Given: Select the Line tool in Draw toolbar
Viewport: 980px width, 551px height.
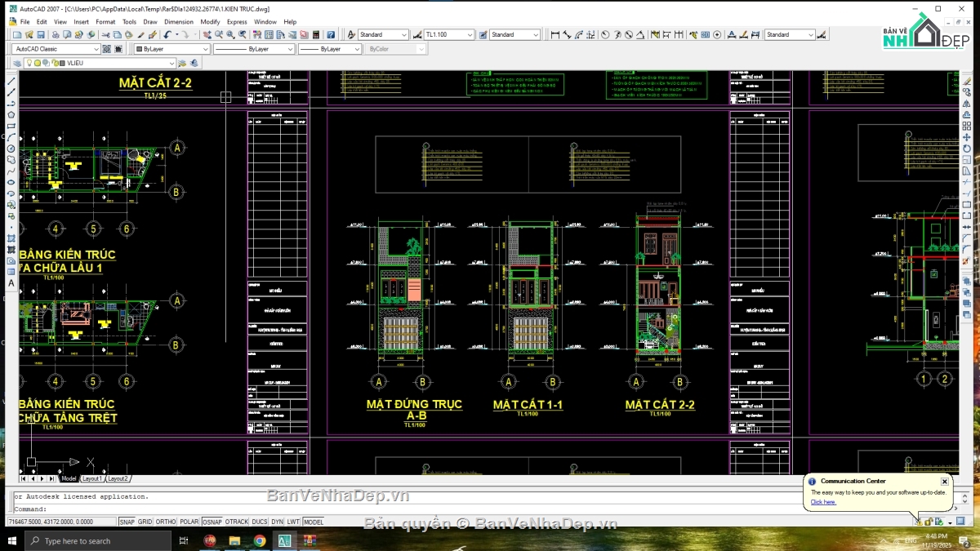Looking at the screenshot, I should coord(11,82).
